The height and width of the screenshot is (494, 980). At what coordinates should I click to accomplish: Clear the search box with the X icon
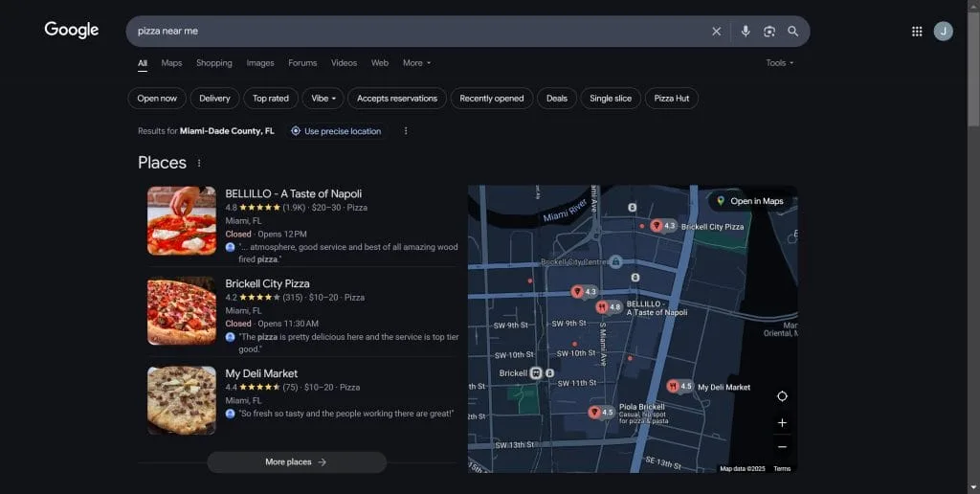coord(716,32)
